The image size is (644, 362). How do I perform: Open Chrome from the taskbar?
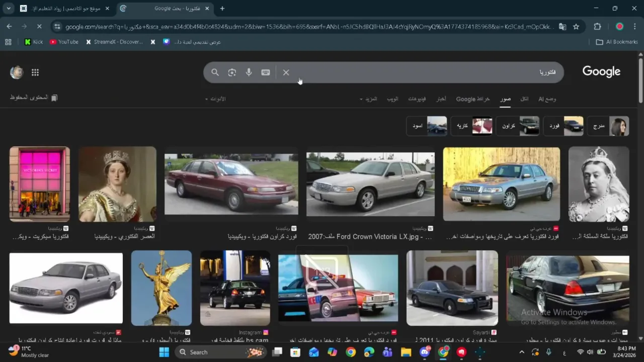pyautogui.click(x=351, y=352)
